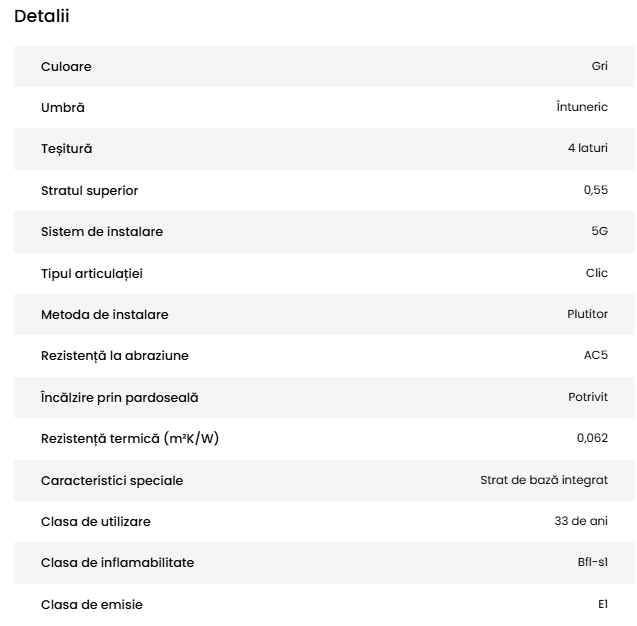Select the Stratul superior label

[x=89, y=190]
